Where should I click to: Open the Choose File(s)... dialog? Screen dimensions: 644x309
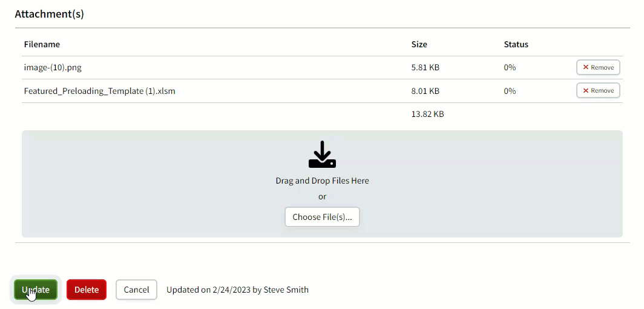(x=322, y=217)
